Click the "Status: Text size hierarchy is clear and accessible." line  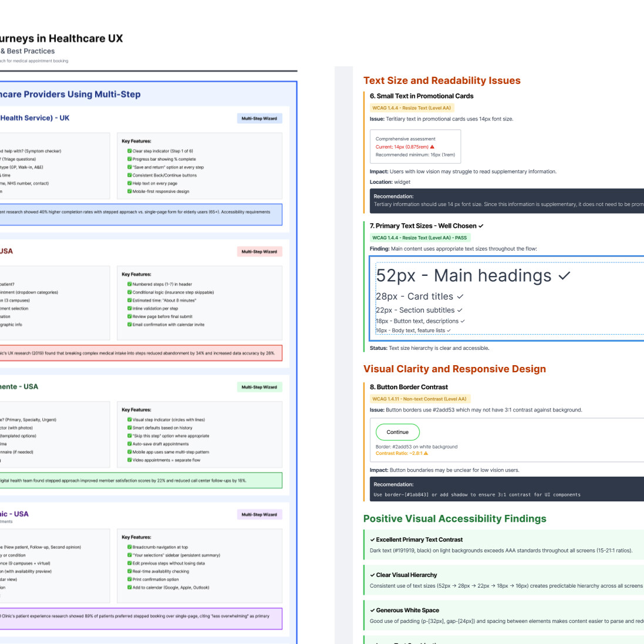click(429, 348)
